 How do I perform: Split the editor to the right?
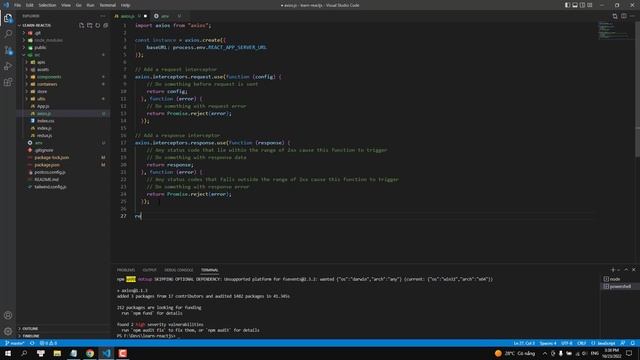[x=624, y=16]
